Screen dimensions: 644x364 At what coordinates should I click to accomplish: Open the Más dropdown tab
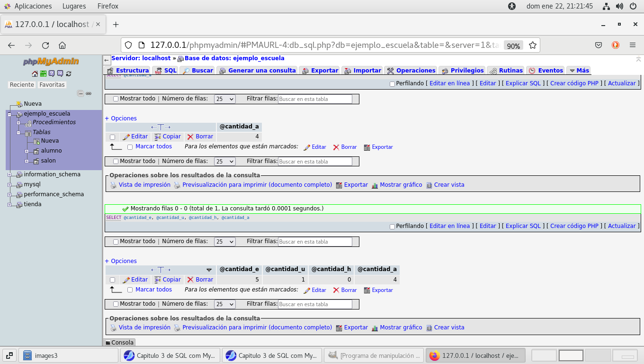[x=579, y=71]
